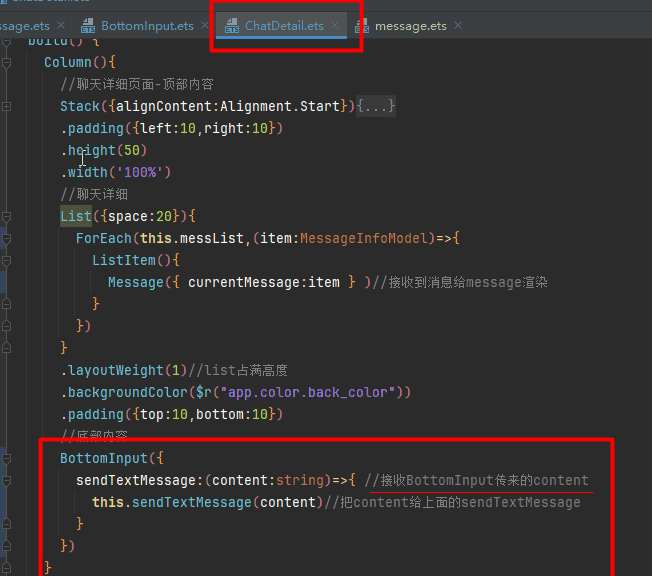The height and width of the screenshot is (576, 652).
Task: Switch to the message.ets tab
Action: click(410, 26)
